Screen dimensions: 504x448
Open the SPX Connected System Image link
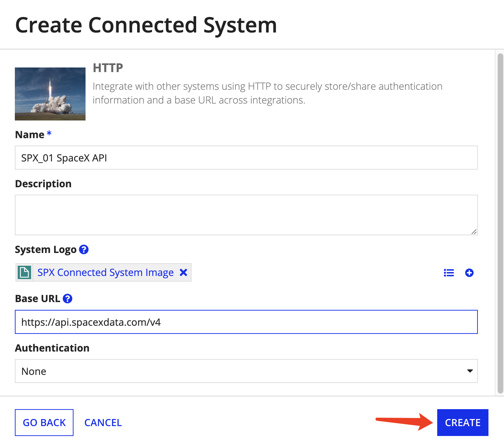click(x=106, y=272)
